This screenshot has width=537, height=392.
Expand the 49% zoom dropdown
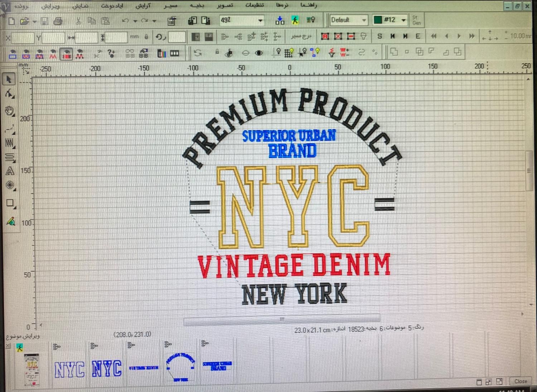click(x=260, y=20)
